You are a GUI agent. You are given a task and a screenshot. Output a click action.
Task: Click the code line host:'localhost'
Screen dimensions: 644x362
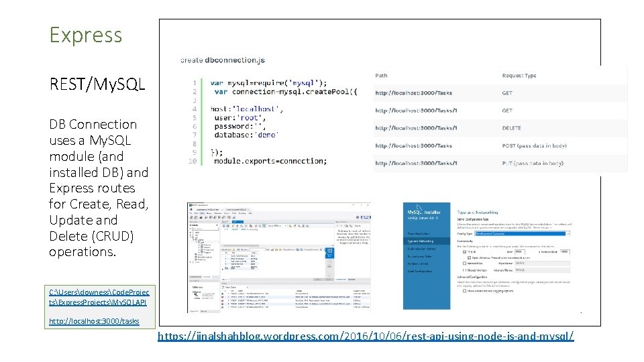(x=246, y=109)
